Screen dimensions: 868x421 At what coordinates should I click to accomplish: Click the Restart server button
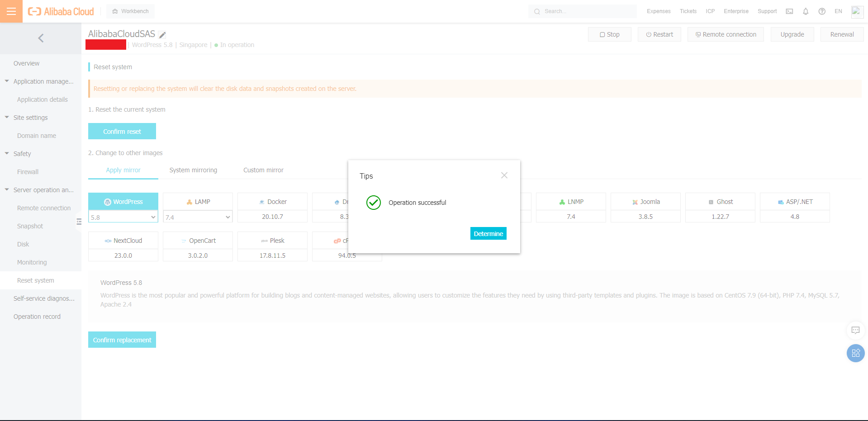(x=659, y=34)
